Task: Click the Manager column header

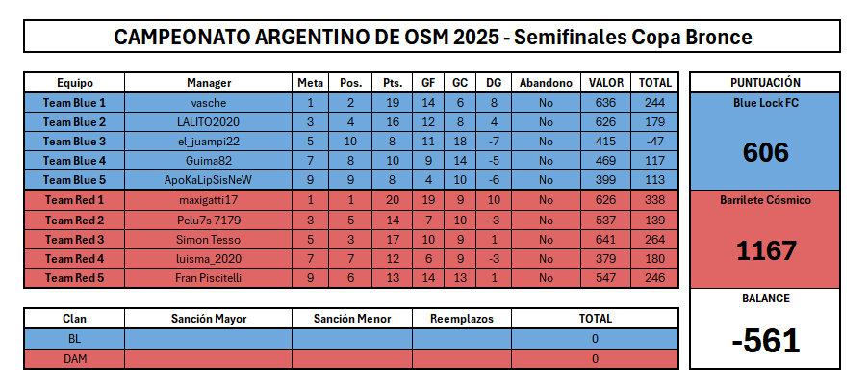Action: (x=209, y=83)
